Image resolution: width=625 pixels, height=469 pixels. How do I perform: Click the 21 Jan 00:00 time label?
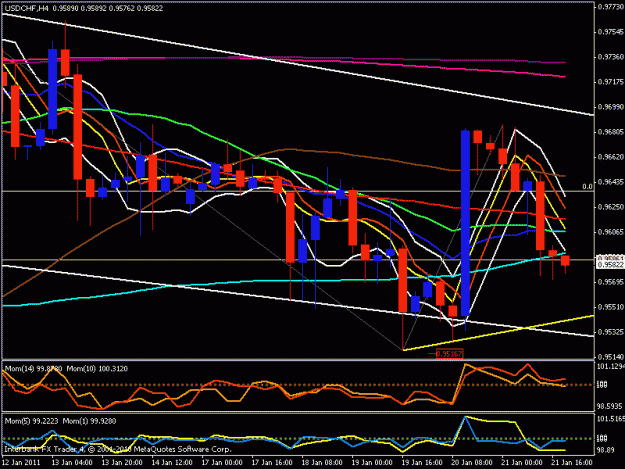521,463
